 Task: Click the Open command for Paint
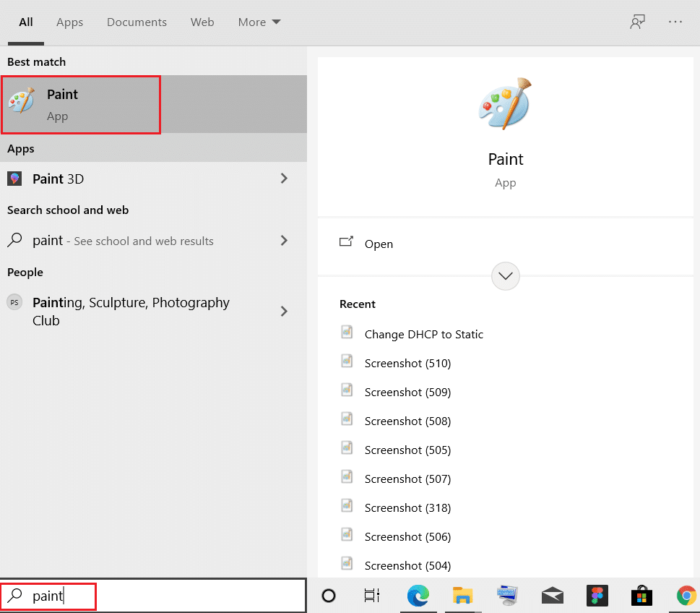point(379,244)
